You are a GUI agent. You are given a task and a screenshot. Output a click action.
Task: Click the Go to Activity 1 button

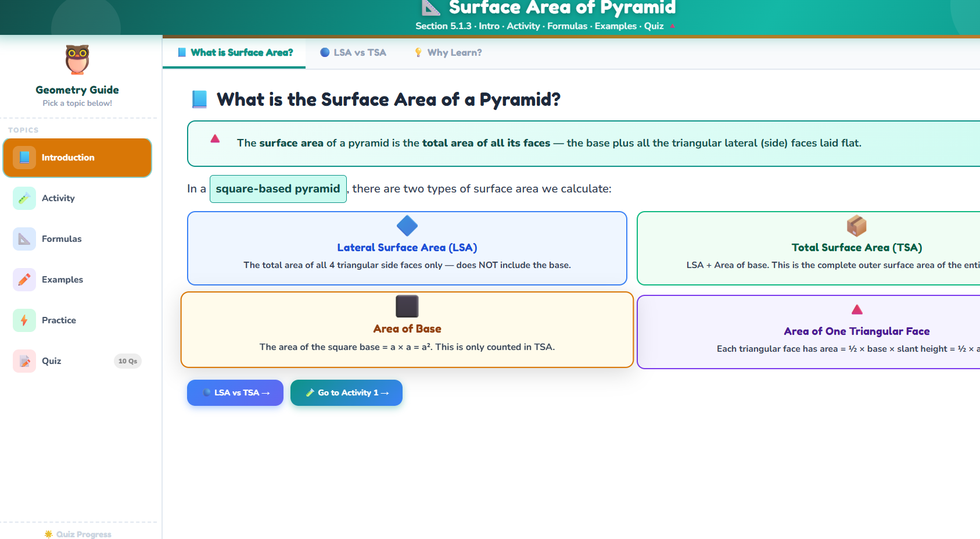click(x=346, y=392)
